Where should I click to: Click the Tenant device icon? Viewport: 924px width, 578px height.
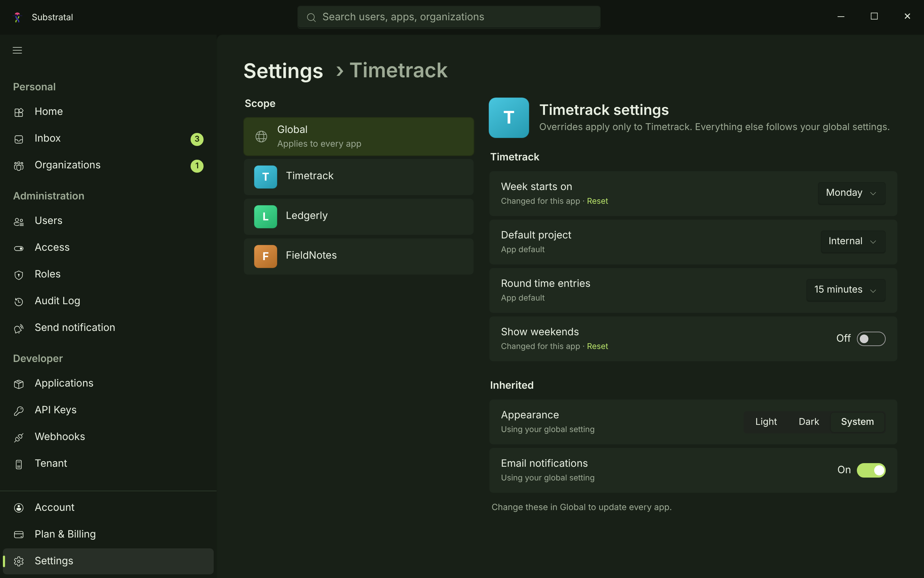19,464
